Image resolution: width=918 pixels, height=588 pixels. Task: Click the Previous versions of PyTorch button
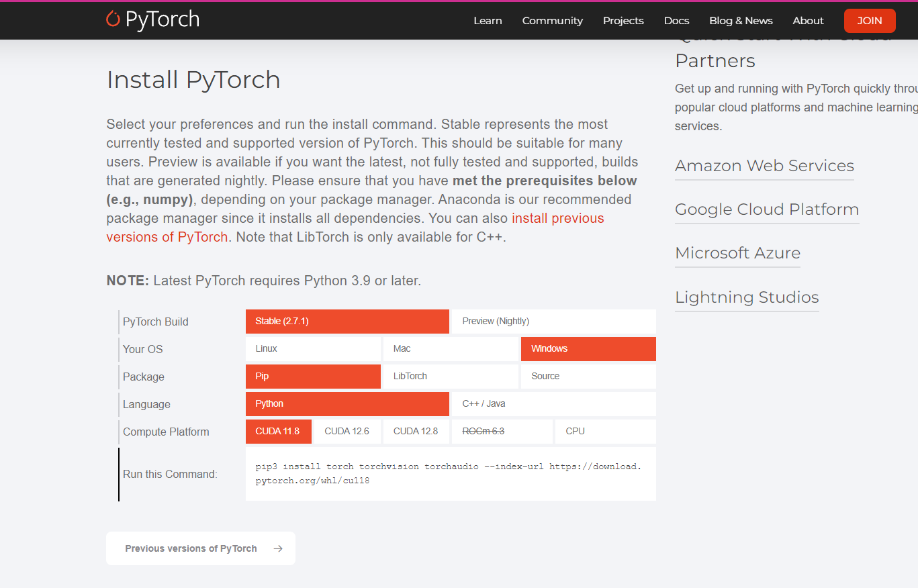coord(201,548)
